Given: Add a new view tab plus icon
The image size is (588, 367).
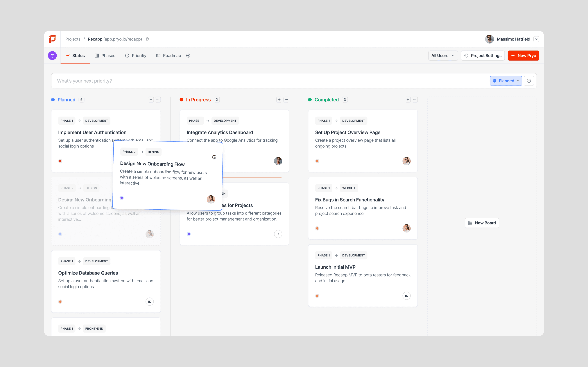Looking at the screenshot, I should click(x=188, y=56).
